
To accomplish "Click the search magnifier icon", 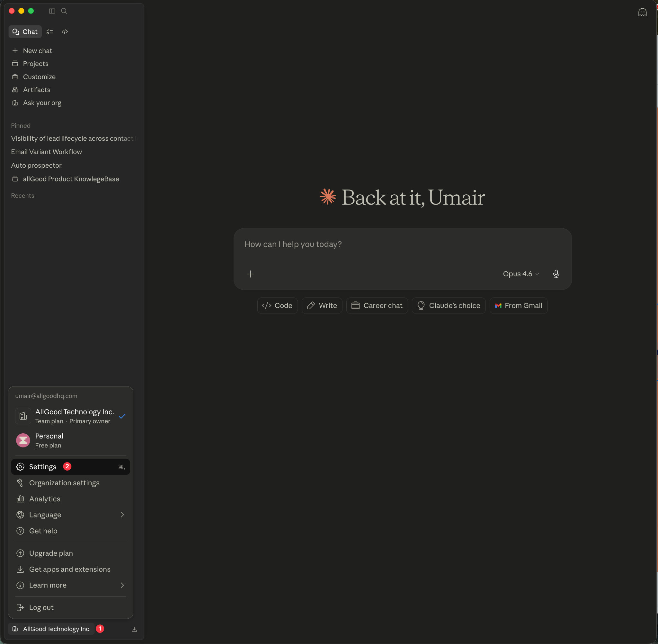I will click(64, 11).
